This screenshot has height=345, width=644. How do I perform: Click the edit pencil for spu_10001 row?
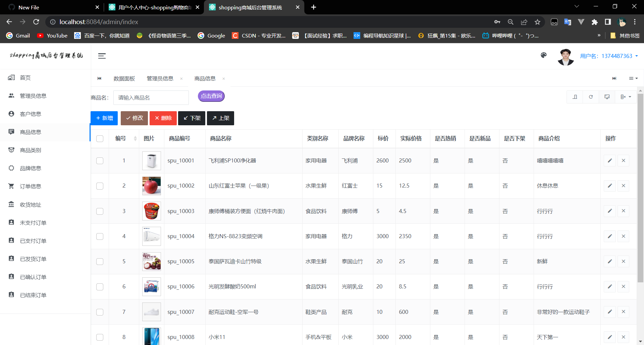(610, 160)
